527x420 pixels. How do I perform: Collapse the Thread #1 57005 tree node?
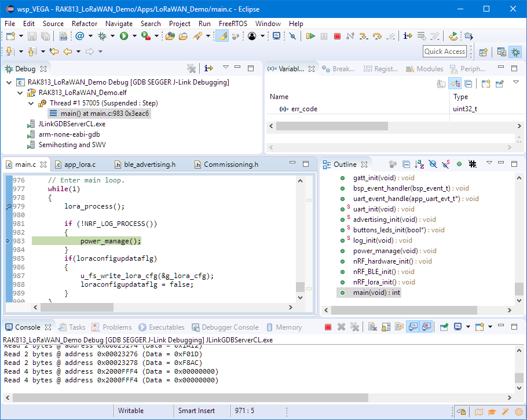pyautogui.click(x=31, y=103)
